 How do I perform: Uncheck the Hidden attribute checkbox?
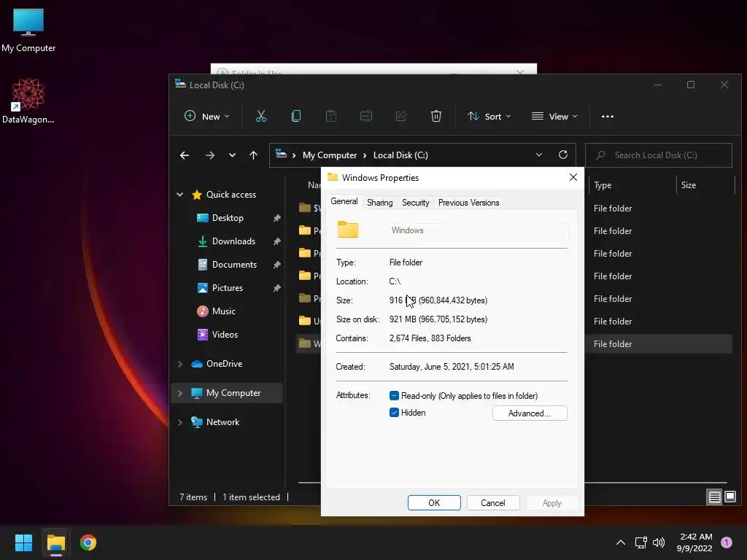click(x=394, y=413)
